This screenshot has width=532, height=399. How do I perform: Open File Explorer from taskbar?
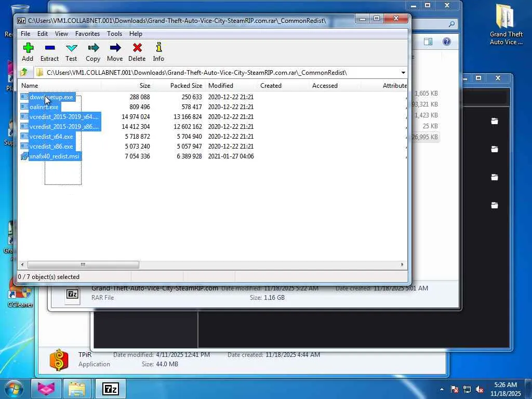point(77,389)
